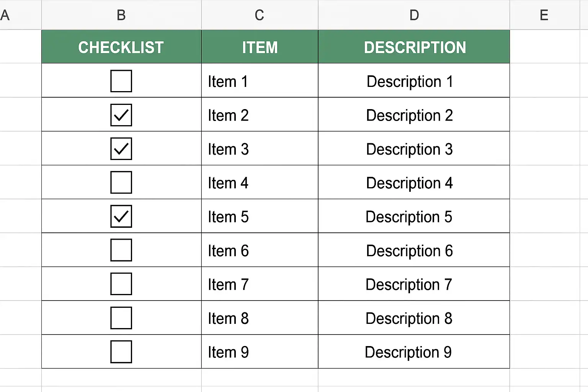Screen dimensions: 588x392
Task: Uncheck the checkbox for Item 5
Action: point(121,216)
